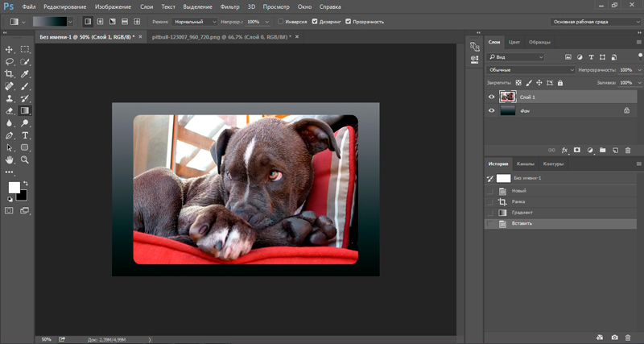Select the Horizontal Type tool

point(25,135)
